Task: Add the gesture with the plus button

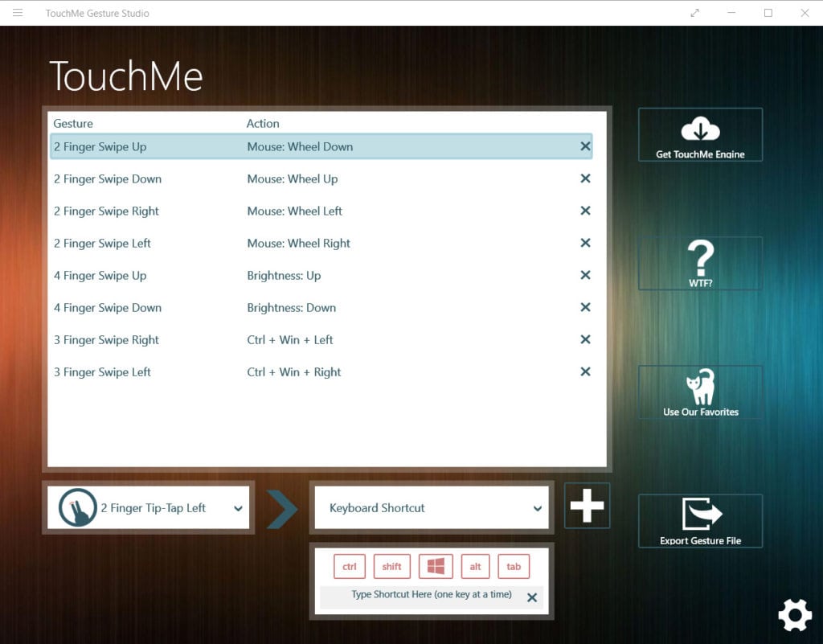Action: 587,506
